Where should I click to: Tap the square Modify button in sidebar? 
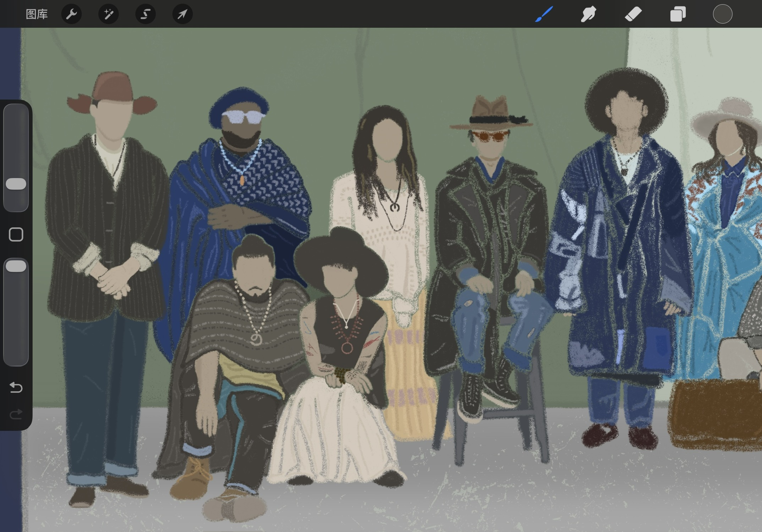pyautogui.click(x=16, y=234)
